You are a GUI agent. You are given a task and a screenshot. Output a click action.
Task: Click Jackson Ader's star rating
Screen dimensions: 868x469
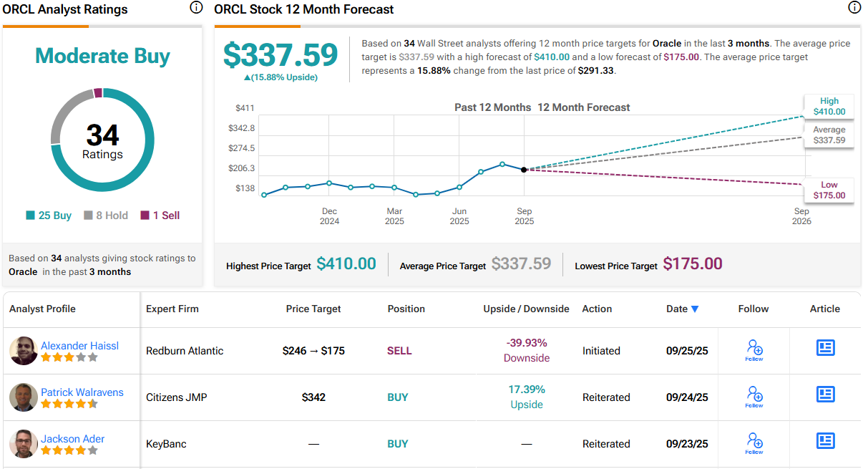pyautogui.click(x=69, y=450)
